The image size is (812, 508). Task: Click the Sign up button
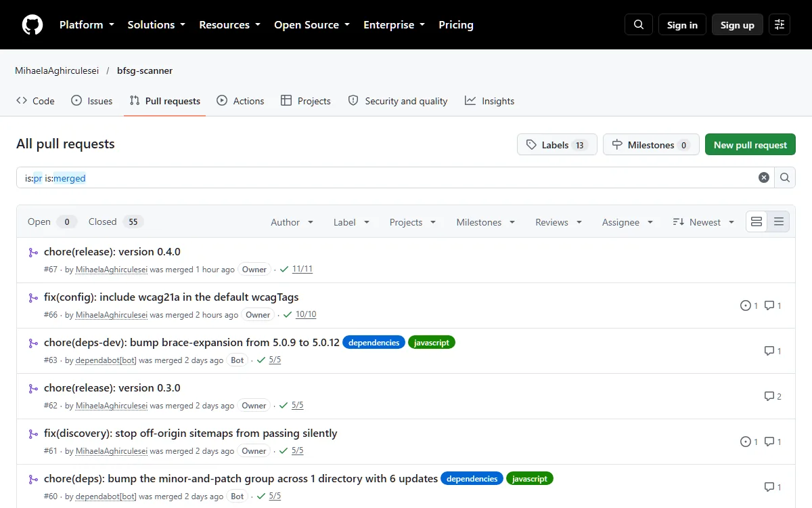[x=738, y=25]
